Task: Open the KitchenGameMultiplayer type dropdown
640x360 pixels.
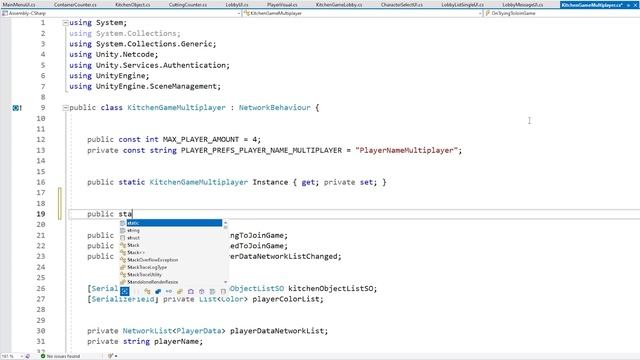Action: [362, 13]
